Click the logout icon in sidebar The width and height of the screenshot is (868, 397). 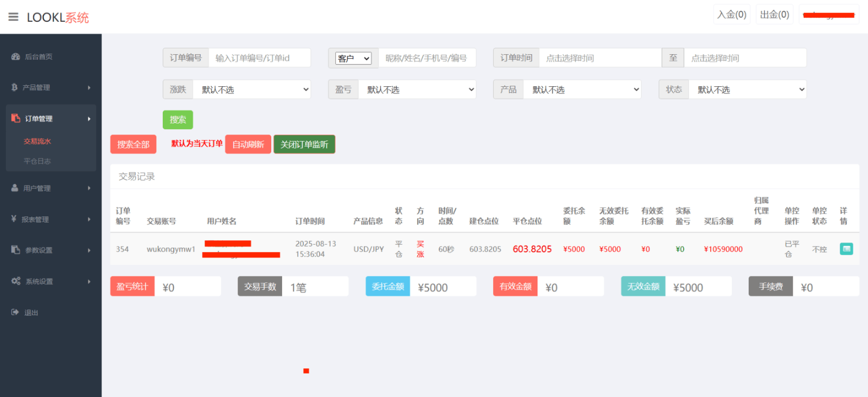[x=15, y=312]
